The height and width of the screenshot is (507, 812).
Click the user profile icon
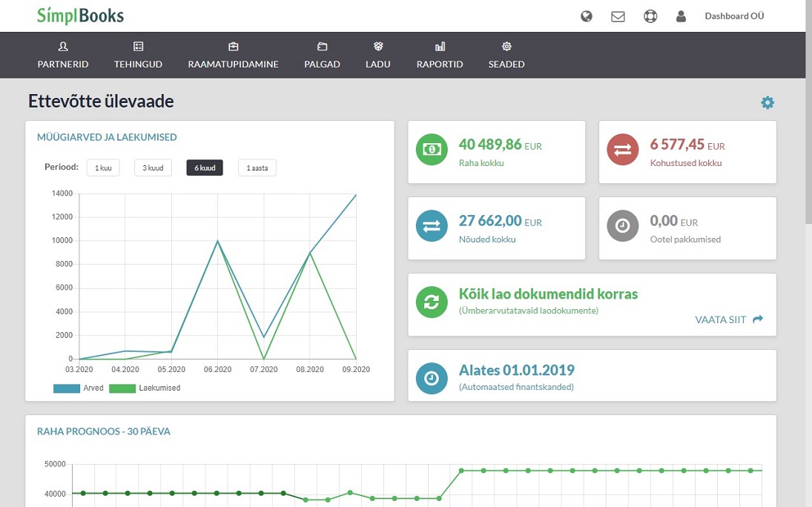(x=681, y=16)
